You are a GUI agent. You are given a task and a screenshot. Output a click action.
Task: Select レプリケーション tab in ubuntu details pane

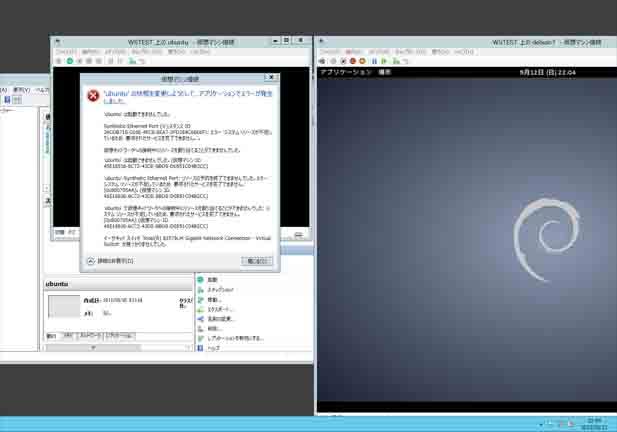(120, 336)
